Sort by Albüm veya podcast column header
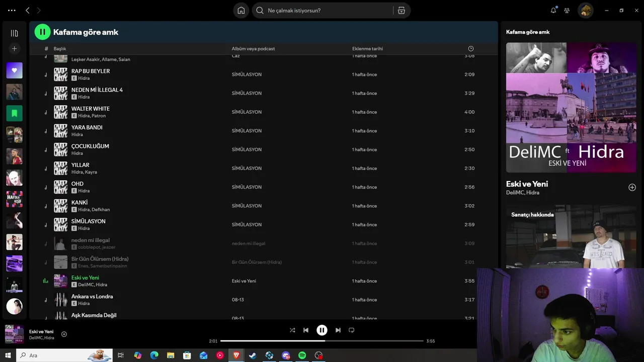 253,49
